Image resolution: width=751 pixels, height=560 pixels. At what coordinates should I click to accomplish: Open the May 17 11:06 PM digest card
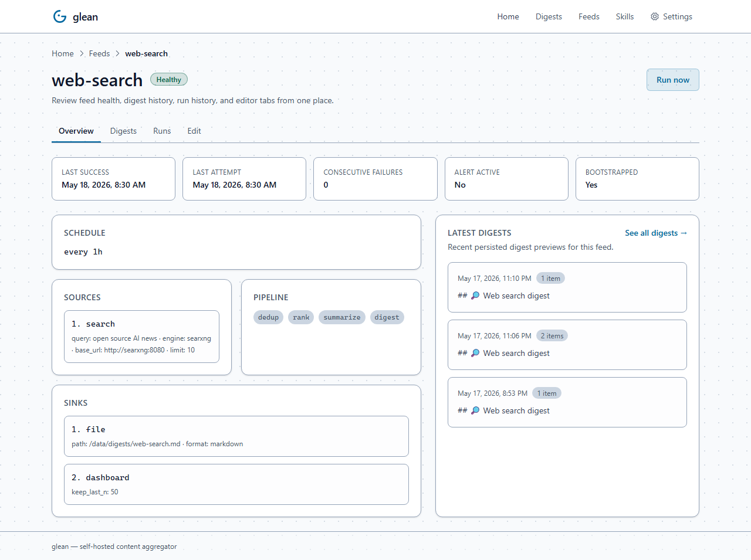click(x=567, y=345)
